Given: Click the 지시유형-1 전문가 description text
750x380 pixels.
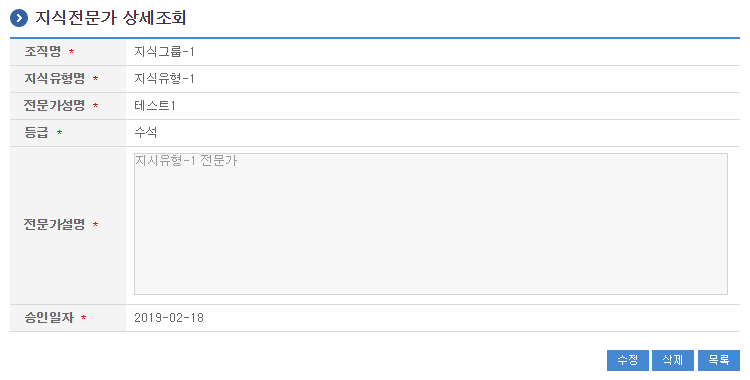Looking at the screenshot, I should coord(186,160).
